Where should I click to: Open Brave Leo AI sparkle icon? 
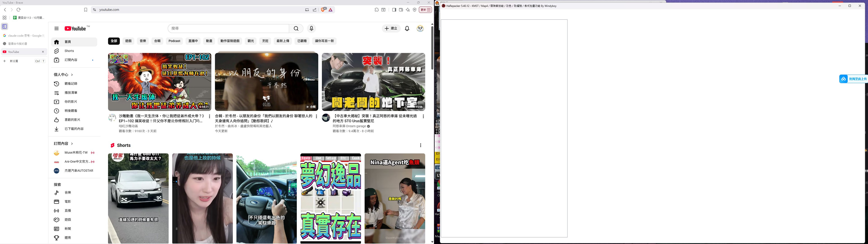pyautogui.click(x=408, y=10)
